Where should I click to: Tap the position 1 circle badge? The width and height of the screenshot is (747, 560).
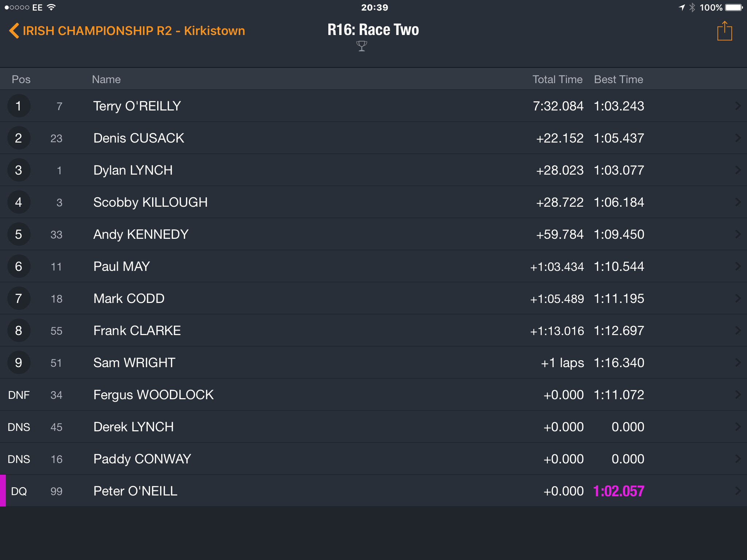tap(19, 106)
